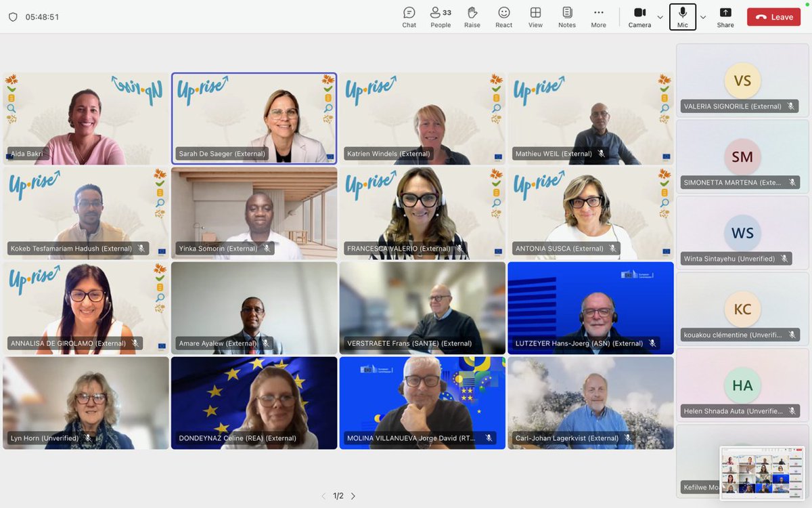Open camera options with the Camera chevron
This screenshot has height=508, width=812.
[x=658, y=18]
